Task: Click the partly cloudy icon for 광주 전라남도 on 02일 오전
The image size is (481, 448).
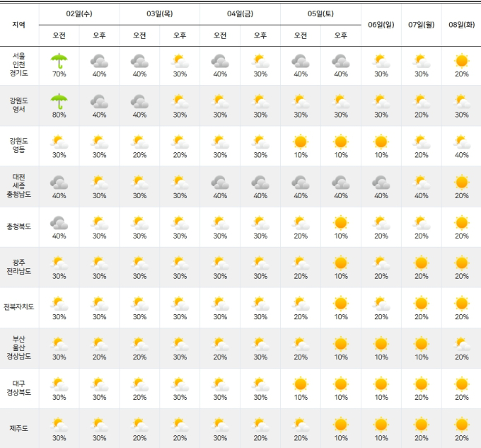Action: 59,263
